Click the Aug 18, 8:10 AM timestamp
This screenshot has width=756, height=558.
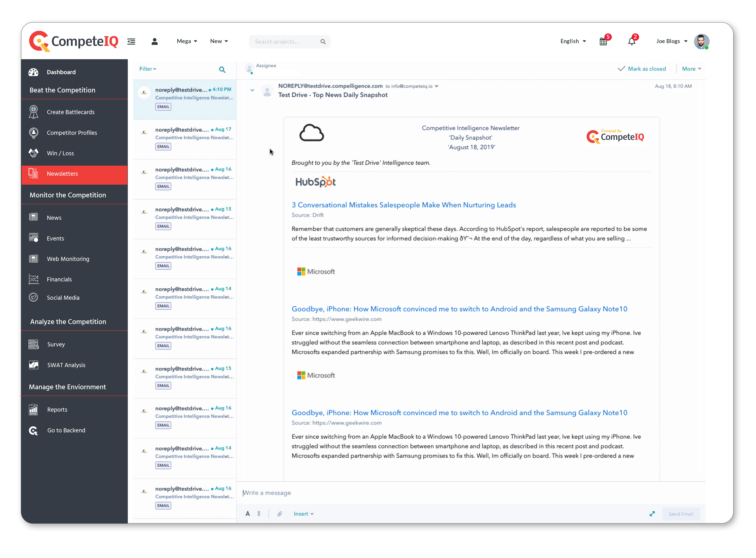[x=673, y=86]
